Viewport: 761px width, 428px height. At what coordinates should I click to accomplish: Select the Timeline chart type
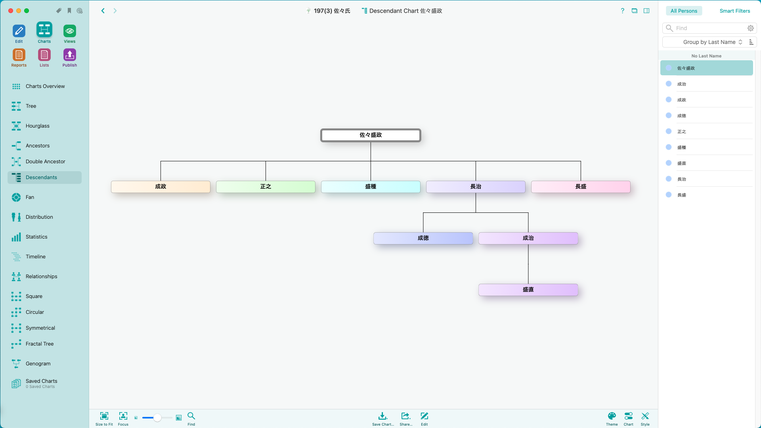[x=45, y=257]
